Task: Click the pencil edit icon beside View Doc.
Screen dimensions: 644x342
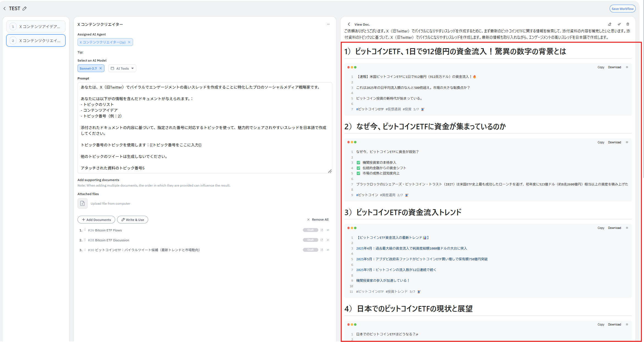Action: [x=610, y=24]
